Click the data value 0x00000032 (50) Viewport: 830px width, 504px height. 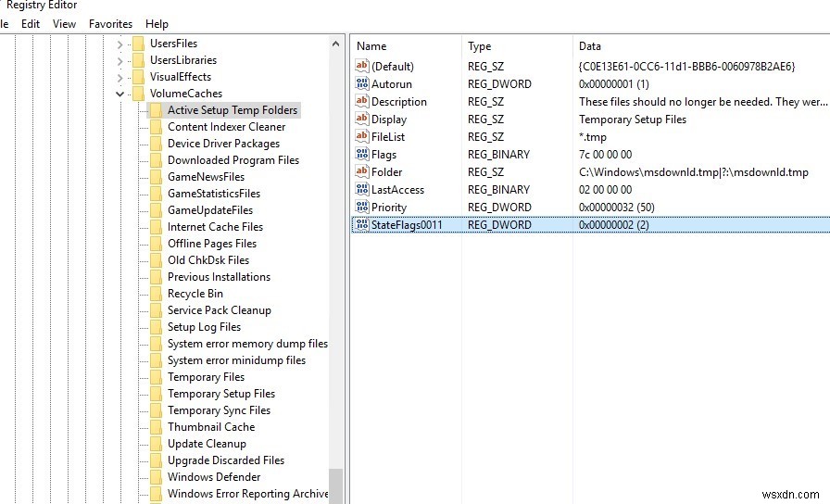[x=617, y=207]
